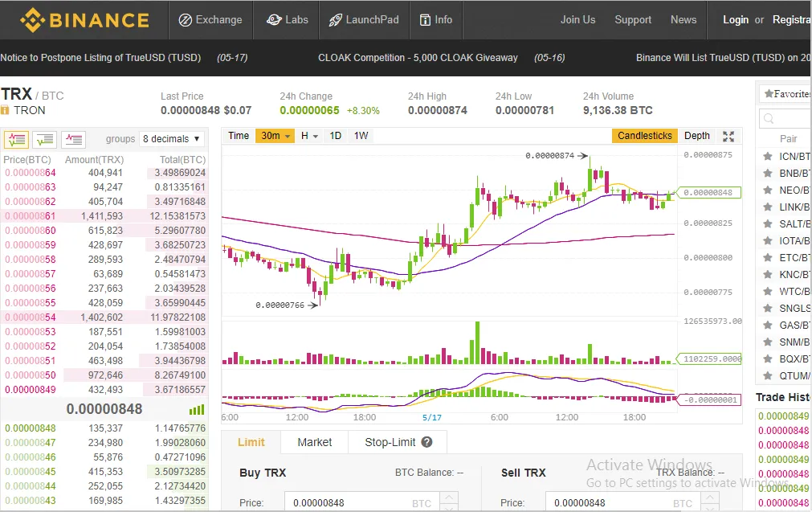The height and width of the screenshot is (512, 812).
Task: Open the H hourly interval dropdown
Action: tap(309, 136)
